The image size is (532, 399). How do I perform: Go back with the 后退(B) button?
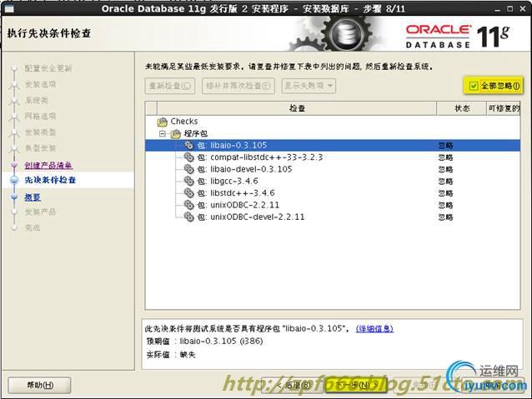click(x=293, y=386)
